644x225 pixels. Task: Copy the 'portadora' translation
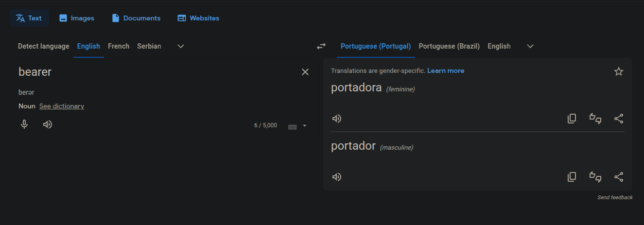(572, 119)
